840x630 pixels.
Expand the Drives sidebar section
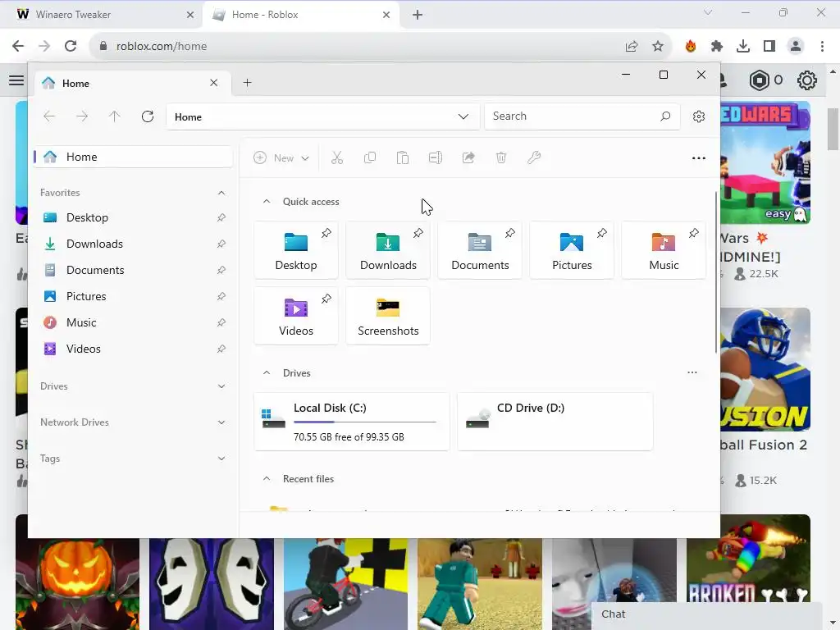click(221, 386)
